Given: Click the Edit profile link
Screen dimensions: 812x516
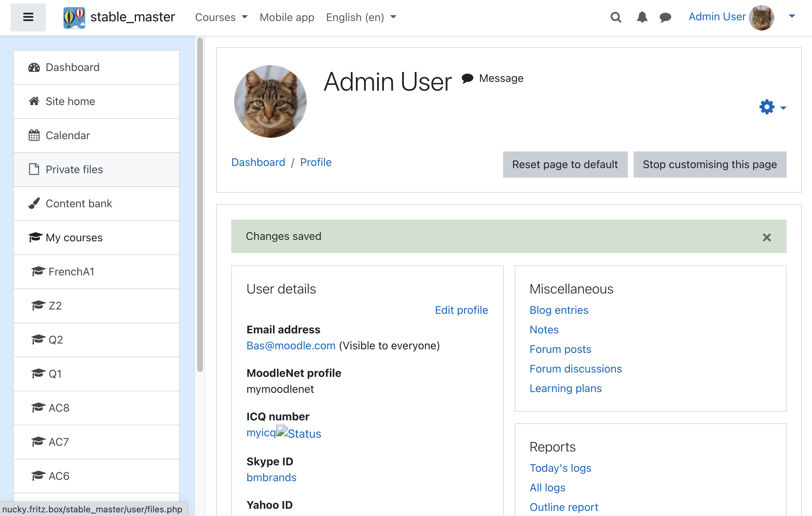Looking at the screenshot, I should pos(461,310).
